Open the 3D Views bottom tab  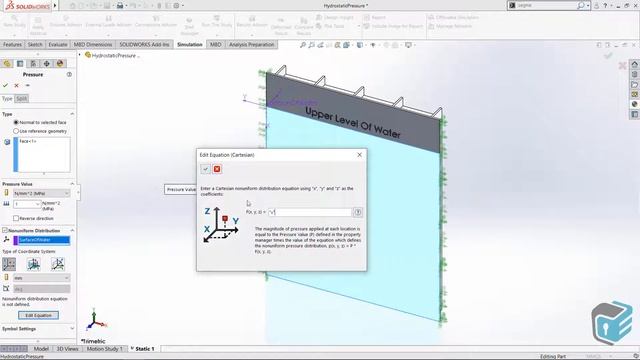[67, 349]
